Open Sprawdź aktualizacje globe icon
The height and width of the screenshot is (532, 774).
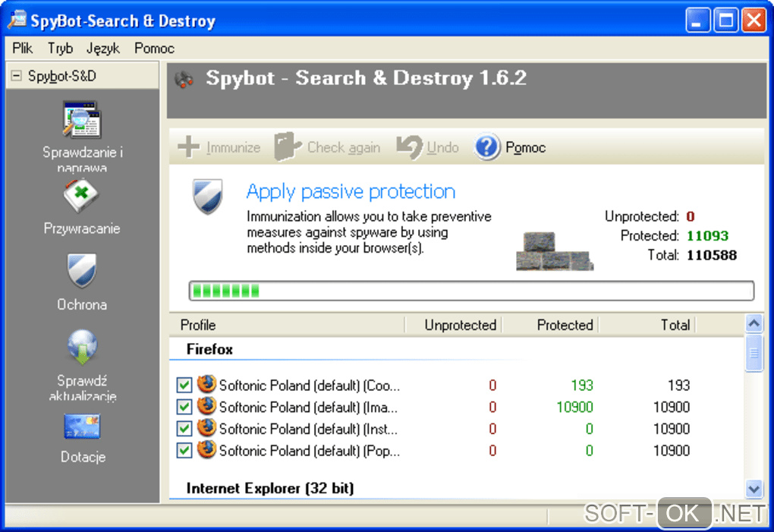coord(82,348)
